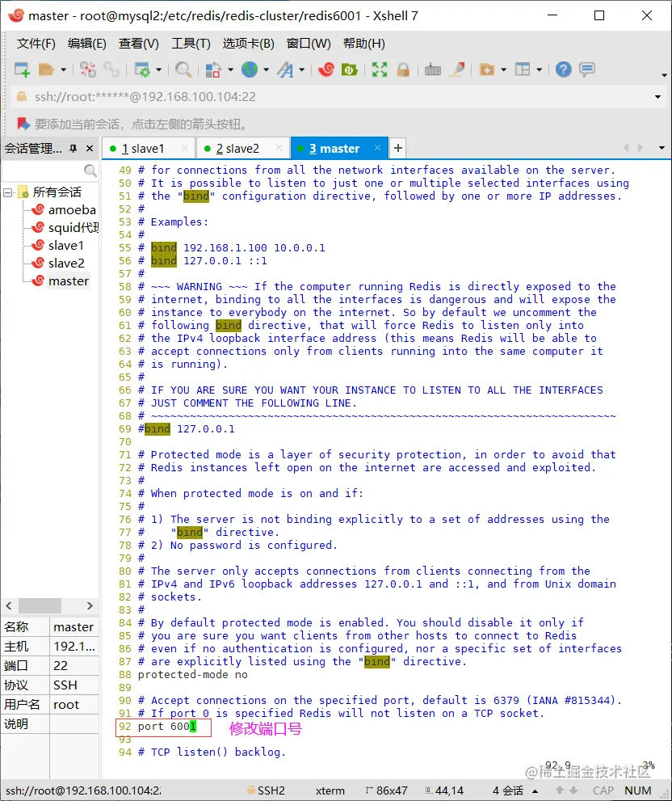Click the color scheme toolbar icon
Image resolution: width=672 pixels, height=801 pixels.
[213, 70]
